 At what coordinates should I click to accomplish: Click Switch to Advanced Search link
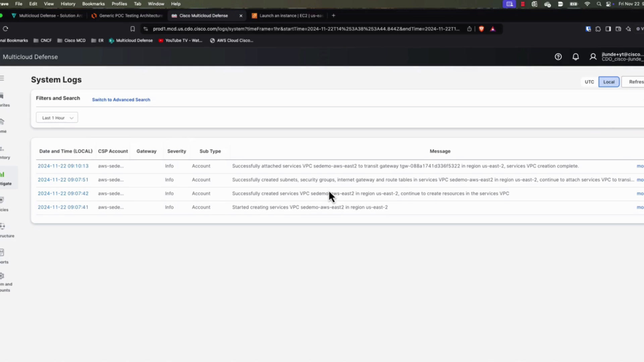tap(121, 100)
